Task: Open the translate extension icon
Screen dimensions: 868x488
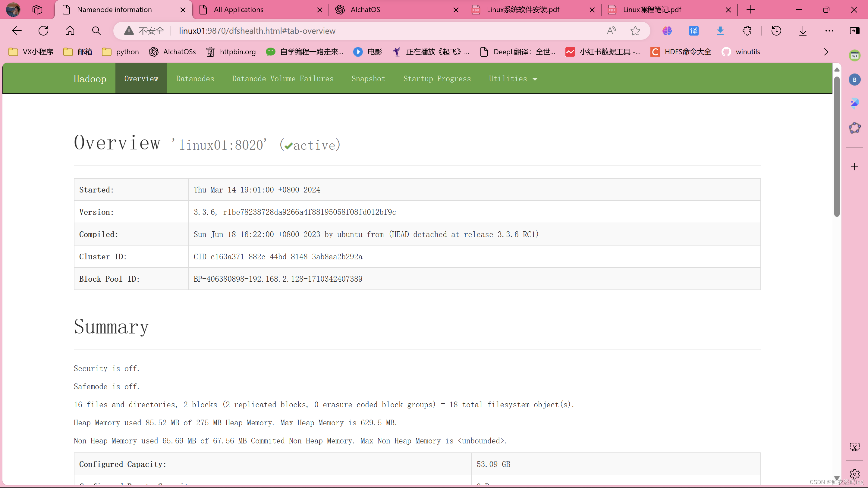Action: [693, 31]
